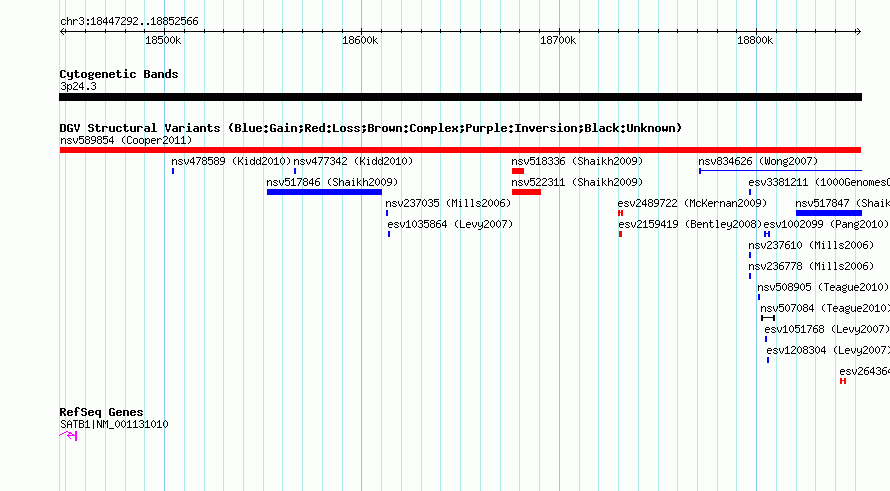Open esv3381211 (1000Genomes) label
890x491 pixels.
819,182
